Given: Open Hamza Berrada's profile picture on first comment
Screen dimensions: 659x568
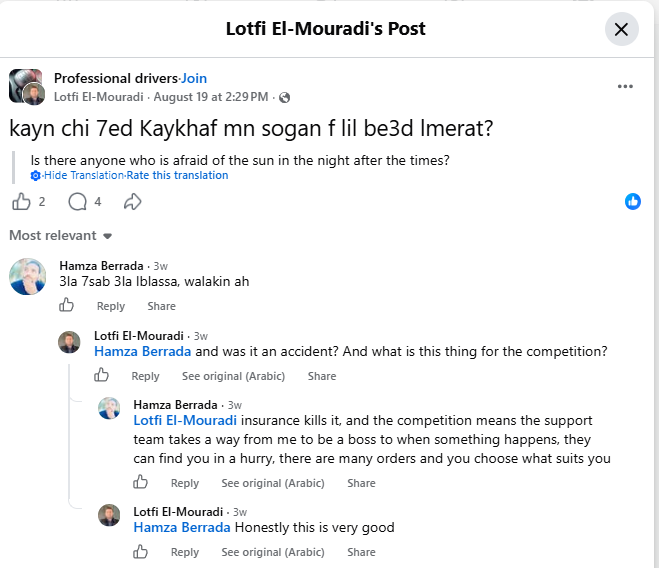Looking at the screenshot, I should pos(27,276).
